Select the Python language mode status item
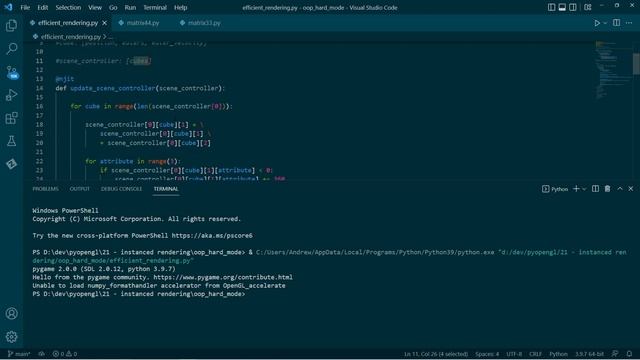640x360 pixels. 558,354
